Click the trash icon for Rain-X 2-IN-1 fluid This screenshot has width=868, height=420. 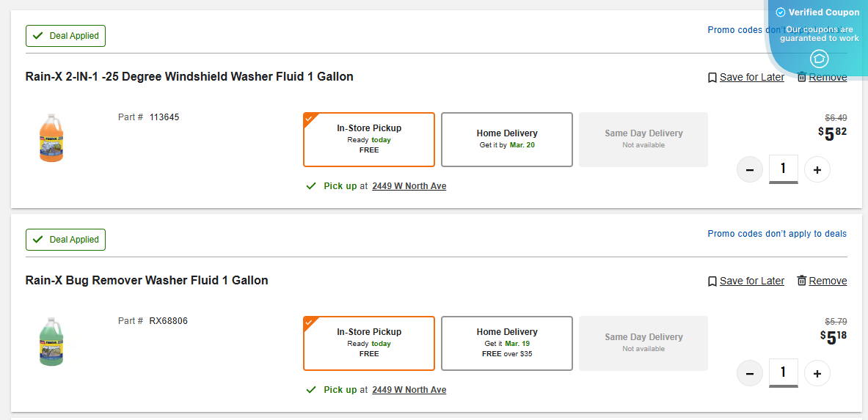pos(802,77)
